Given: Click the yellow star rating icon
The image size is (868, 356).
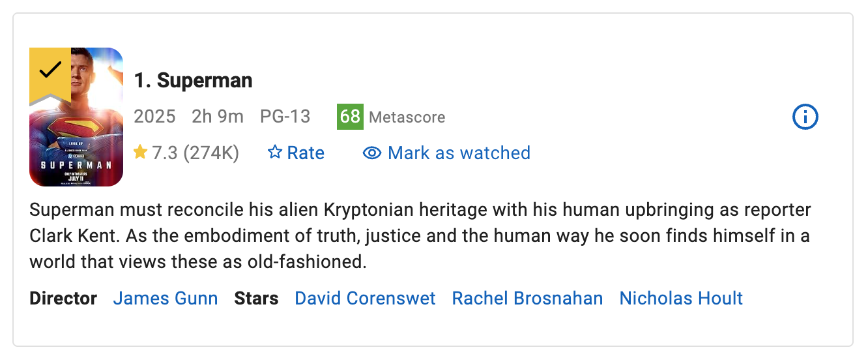Looking at the screenshot, I should pyautogui.click(x=140, y=153).
